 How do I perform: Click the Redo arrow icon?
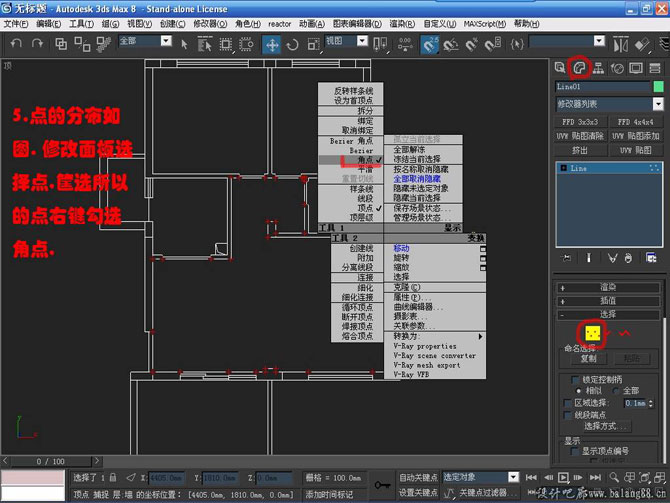coord(38,43)
